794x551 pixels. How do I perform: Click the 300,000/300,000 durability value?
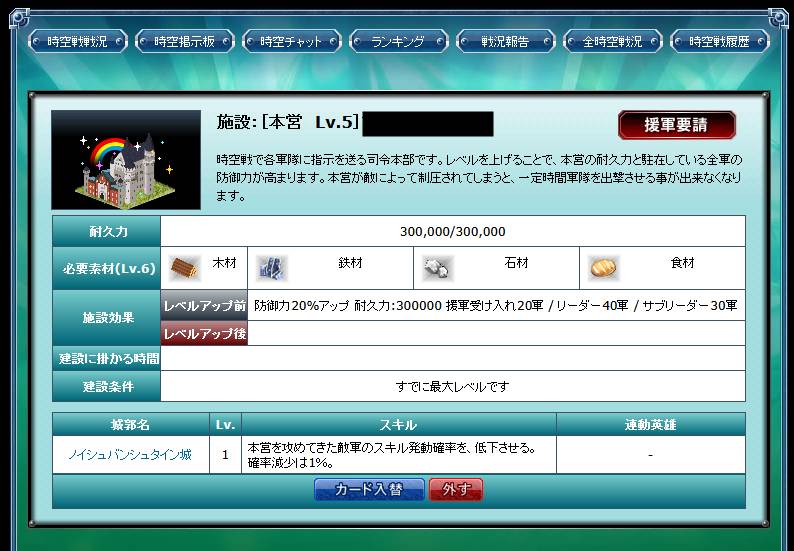[453, 232]
